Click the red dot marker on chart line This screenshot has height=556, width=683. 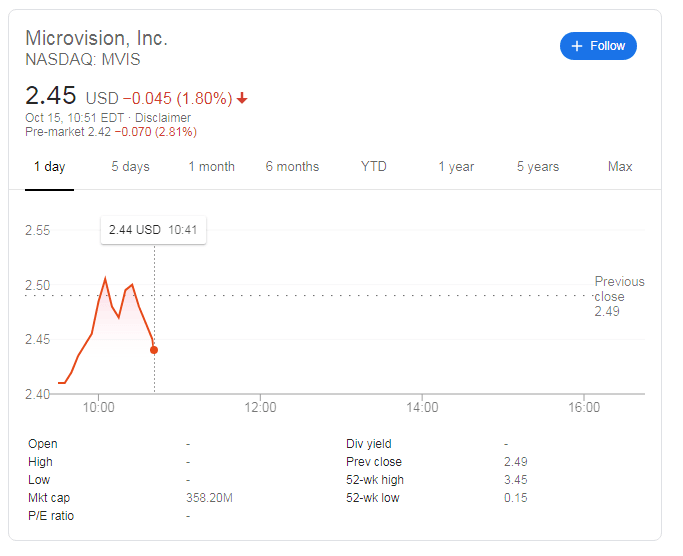point(153,350)
